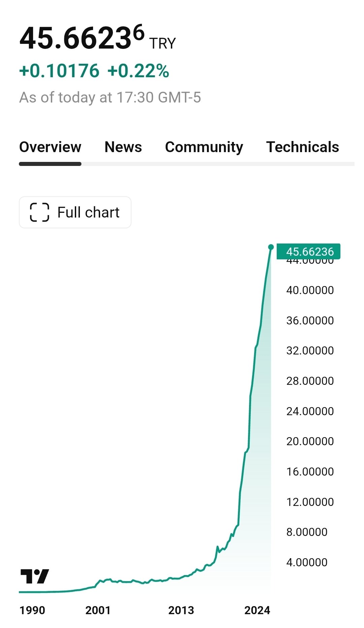Click the 12.00000 price axis value
This screenshot has width=364, height=628.
[310, 502]
